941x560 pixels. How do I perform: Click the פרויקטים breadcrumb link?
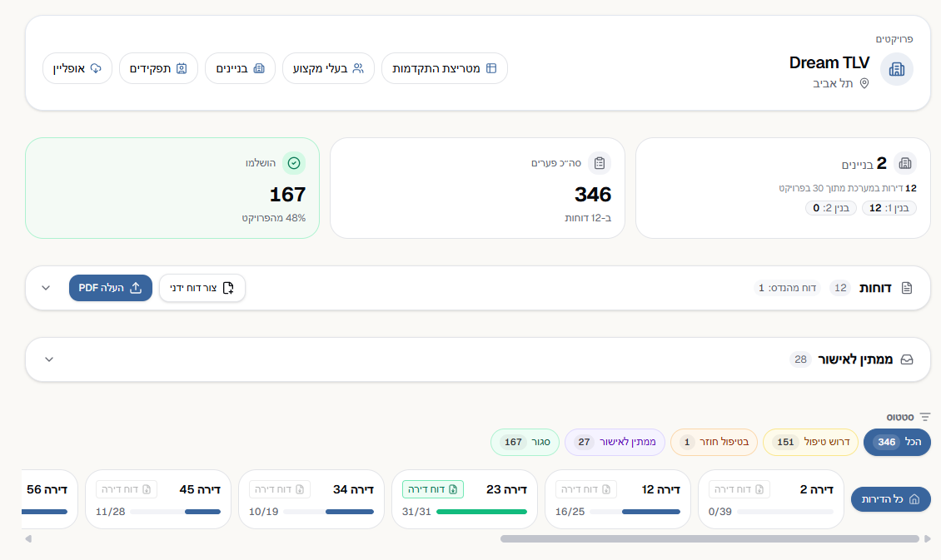coord(894,39)
